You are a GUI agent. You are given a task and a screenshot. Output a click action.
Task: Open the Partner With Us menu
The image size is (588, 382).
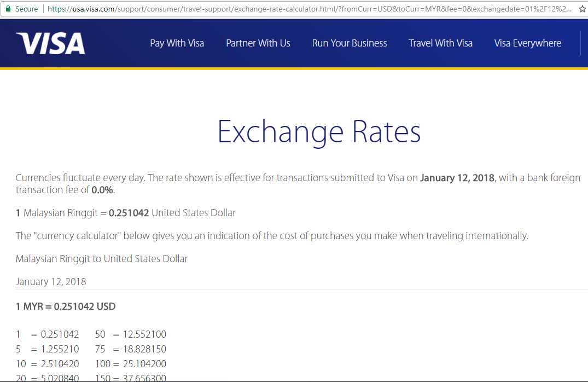click(x=258, y=43)
